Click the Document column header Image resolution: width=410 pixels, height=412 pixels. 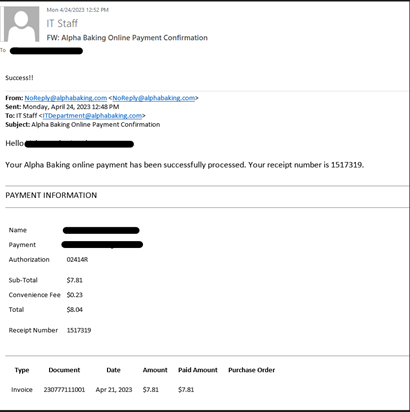point(64,370)
